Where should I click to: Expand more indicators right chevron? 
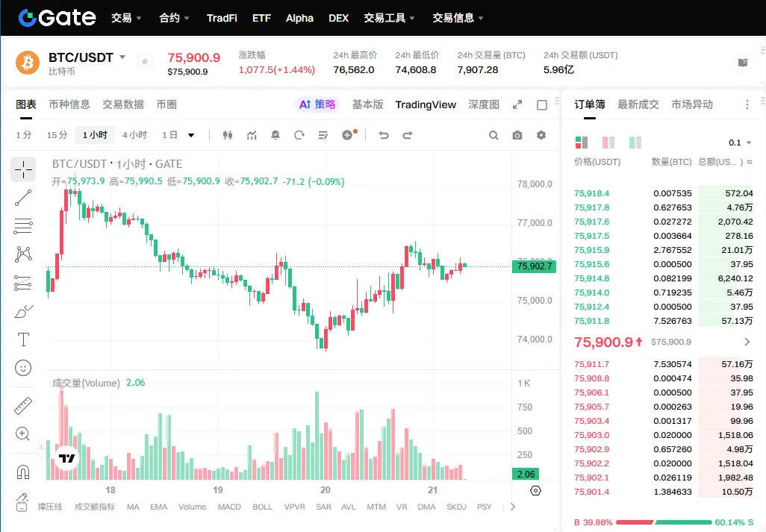pyautogui.click(x=512, y=507)
